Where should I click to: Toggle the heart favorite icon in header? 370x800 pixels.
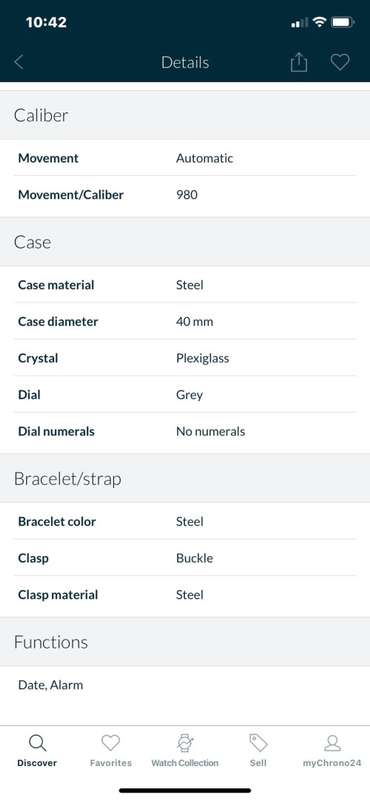click(x=339, y=62)
